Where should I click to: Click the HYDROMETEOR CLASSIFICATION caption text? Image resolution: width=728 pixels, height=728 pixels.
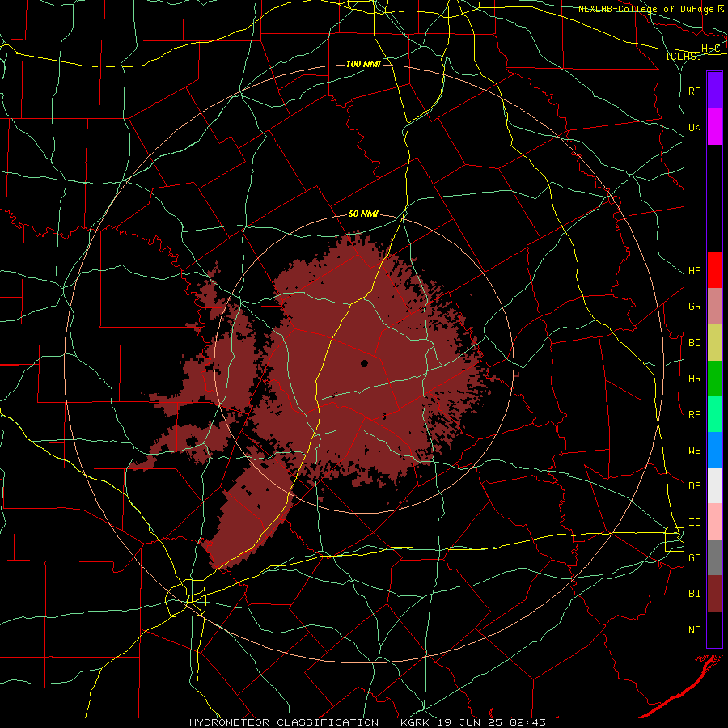(284, 722)
